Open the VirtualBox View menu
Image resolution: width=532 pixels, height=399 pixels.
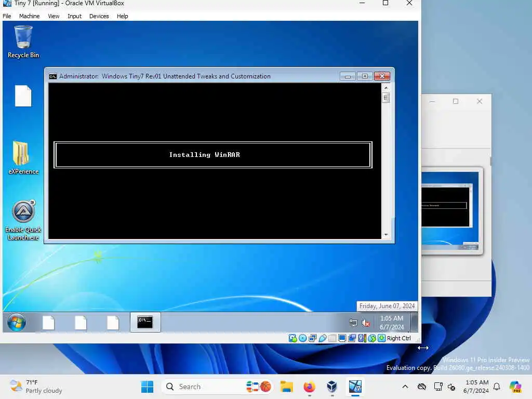tap(54, 16)
